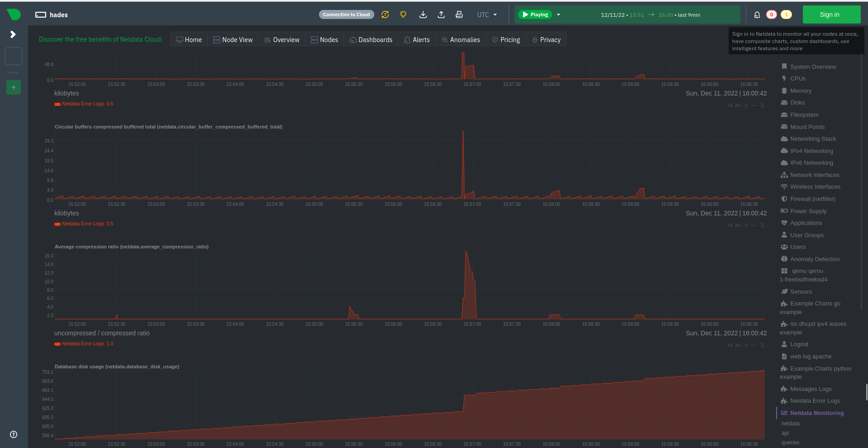Go to Networking Stack section
The width and height of the screenshot is (868, 448).
pyautogui.click(x=808, y=138)
